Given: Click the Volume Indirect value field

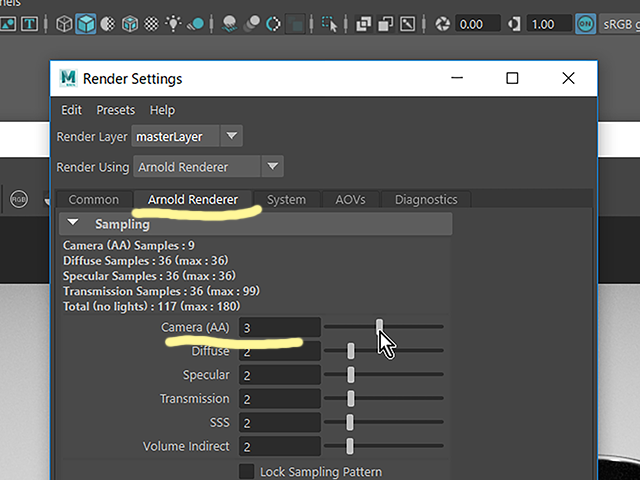Looking at the screenshot, I should pos(280,446).
